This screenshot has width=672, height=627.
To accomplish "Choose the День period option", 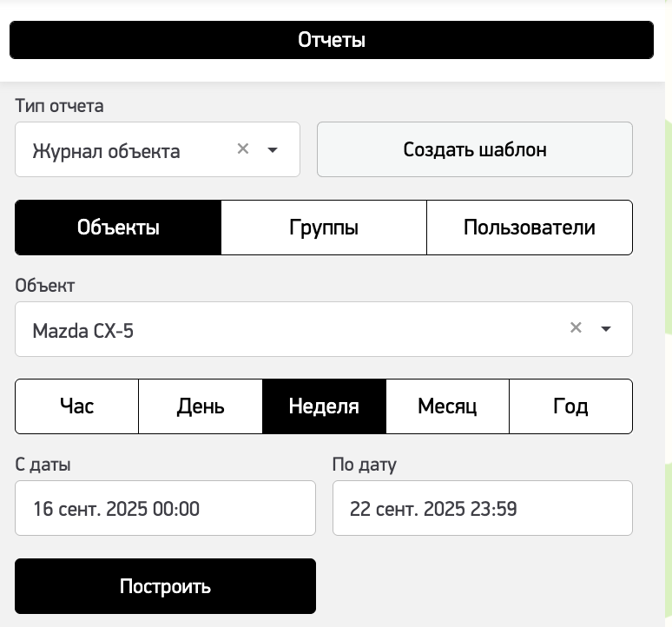I will [x=201, y=406].
